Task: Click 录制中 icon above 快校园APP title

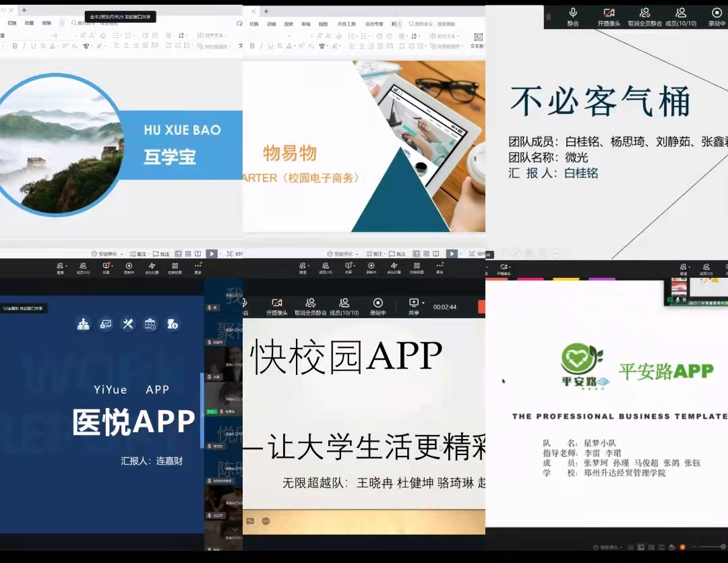Action: pos(377,307)
